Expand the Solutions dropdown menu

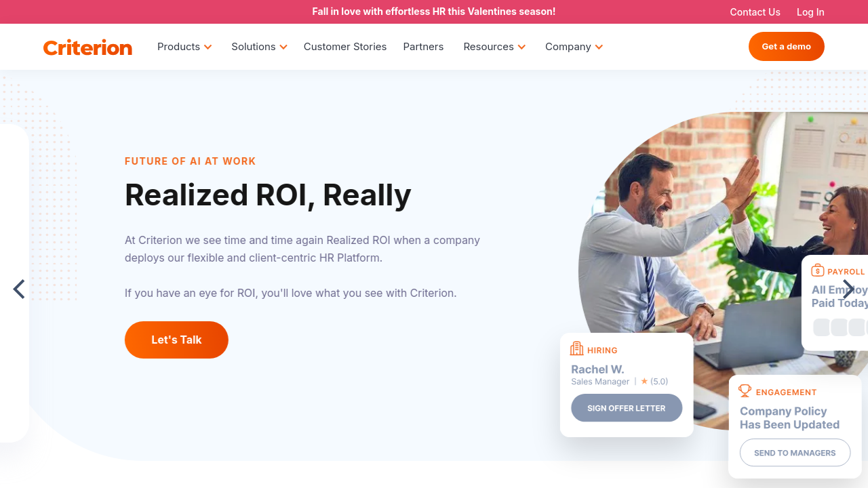pos(259,47)
